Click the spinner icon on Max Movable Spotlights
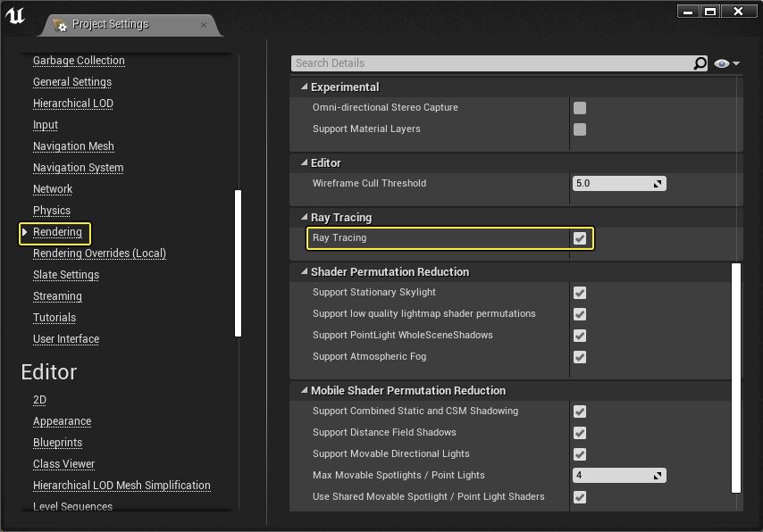The width and height of the screenshot is (763, 532). click(657, 475)
